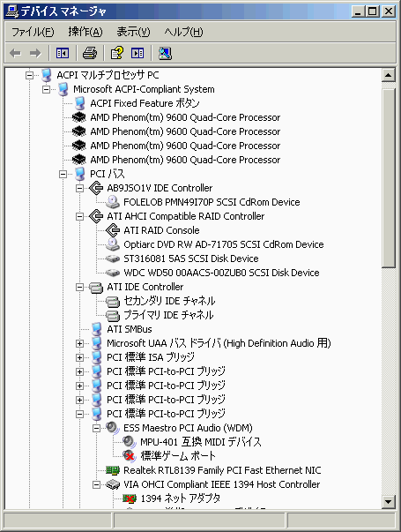Collapse the AB9JSO1V IDE Controller node
The width and height of the screenshot is (401, 532).
point(79,188)
